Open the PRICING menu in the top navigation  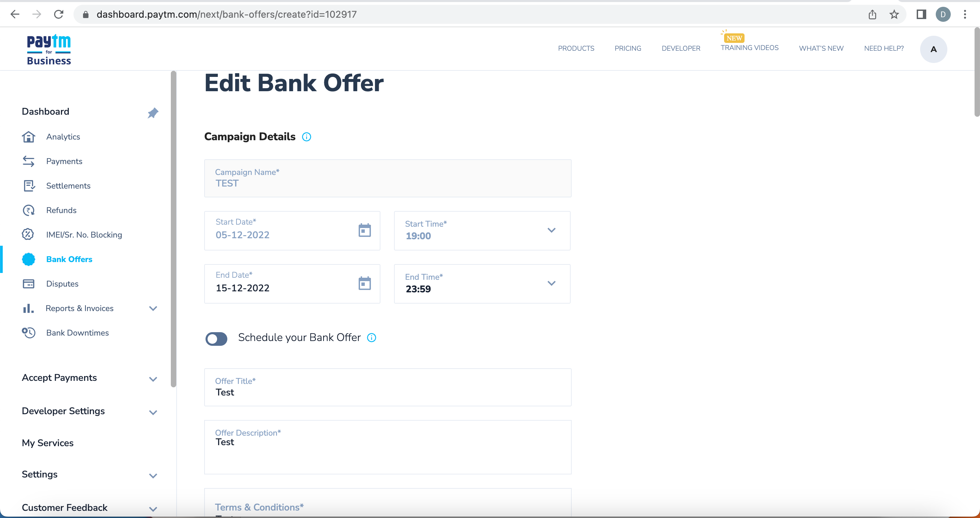[x=627, y=48]
